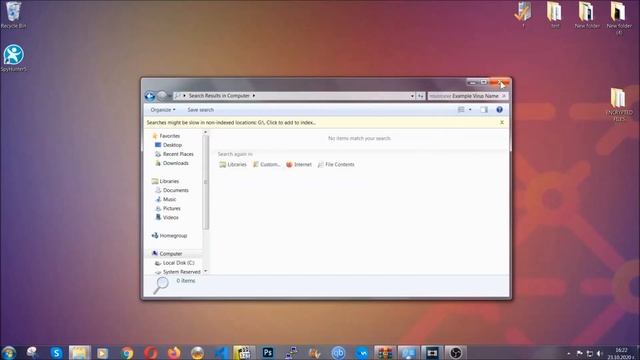
Task: Search again in Libraries
Action: coord(233,164)
